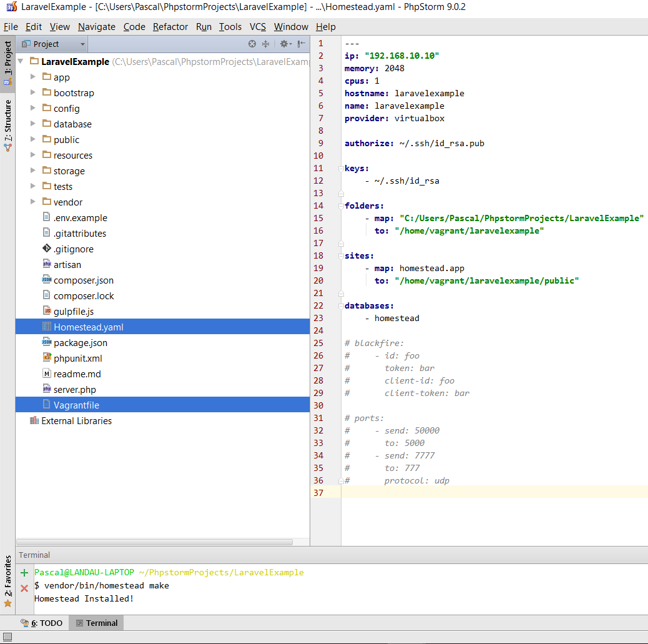This screenshot has height=644, width=648.
Task: Click the tool windows quick access icon
Action: coord(7,637)
